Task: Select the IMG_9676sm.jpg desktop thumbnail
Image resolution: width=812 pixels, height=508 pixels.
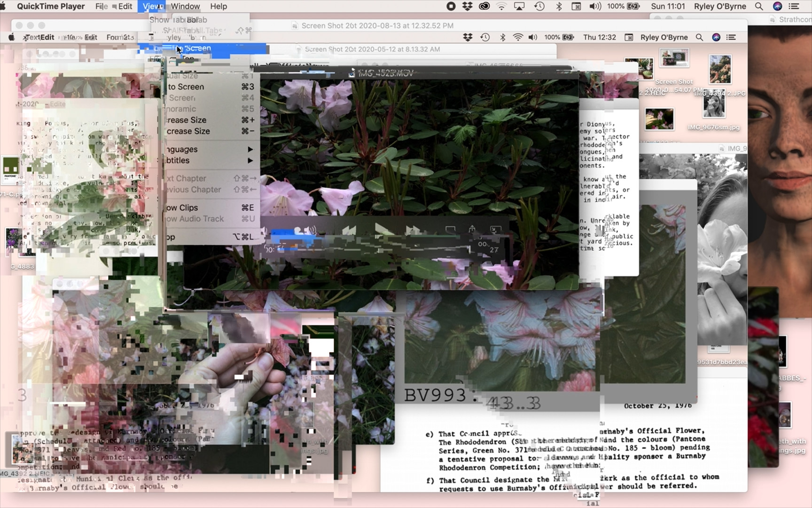Action: pyautogui.click(x=714, y=107)
